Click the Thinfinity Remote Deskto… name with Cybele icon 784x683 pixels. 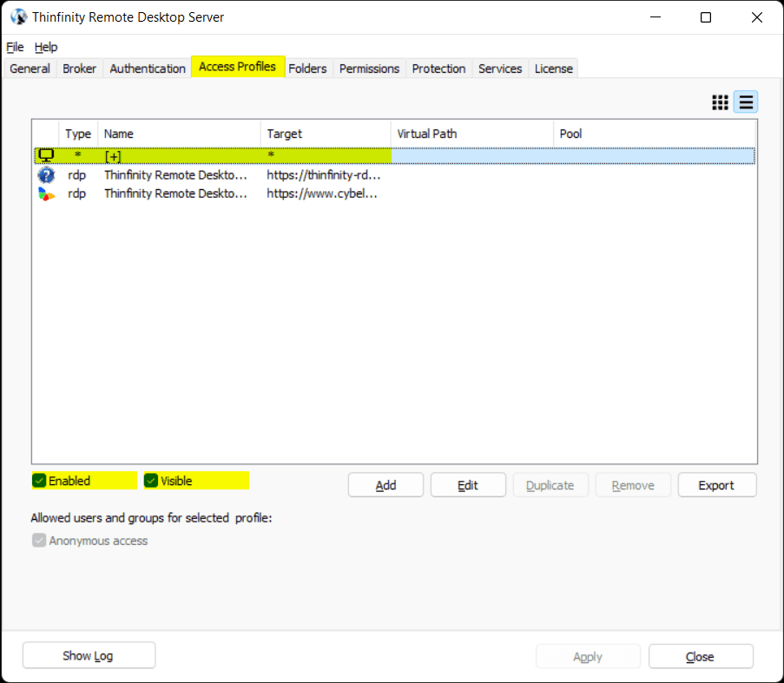[x=175, y=194]
